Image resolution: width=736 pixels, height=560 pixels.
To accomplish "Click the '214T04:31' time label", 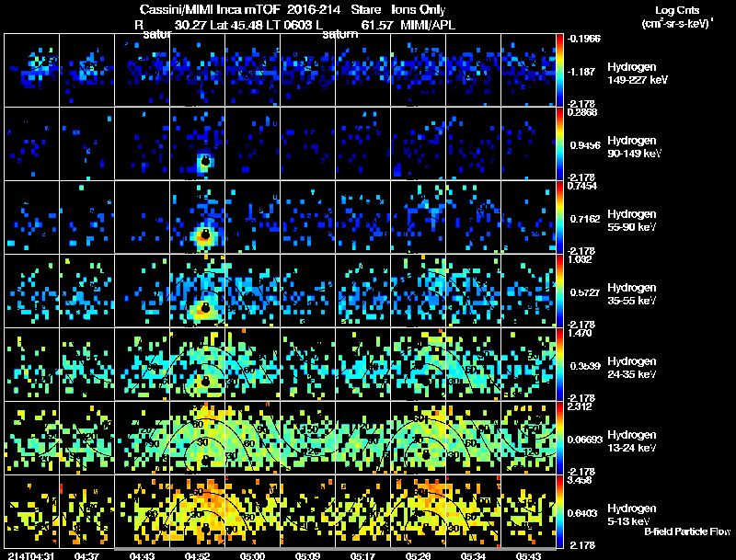I will click(x=31, y=555).
